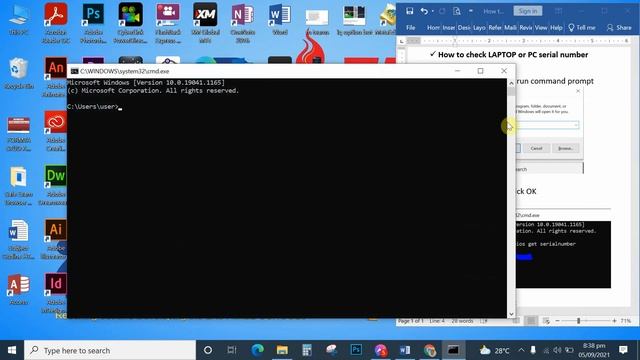
Task: Open Customize Quick Access Toolbar dropdown in Word
Action: click(x=471, y=11)
